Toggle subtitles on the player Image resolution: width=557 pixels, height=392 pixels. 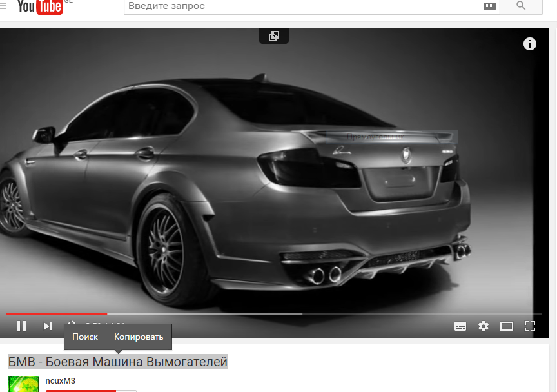point(460,326)
